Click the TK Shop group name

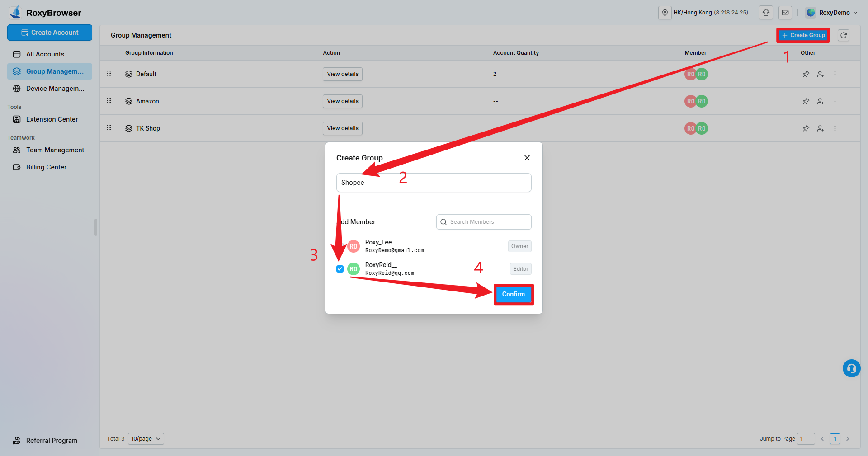[148, 128]
